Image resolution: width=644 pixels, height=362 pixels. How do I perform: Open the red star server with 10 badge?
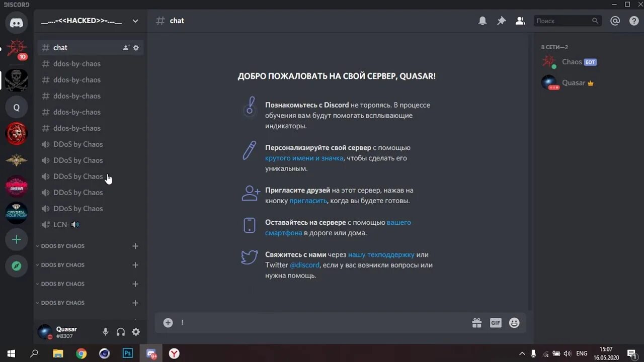pyautogui.click(x=17, y=50)
